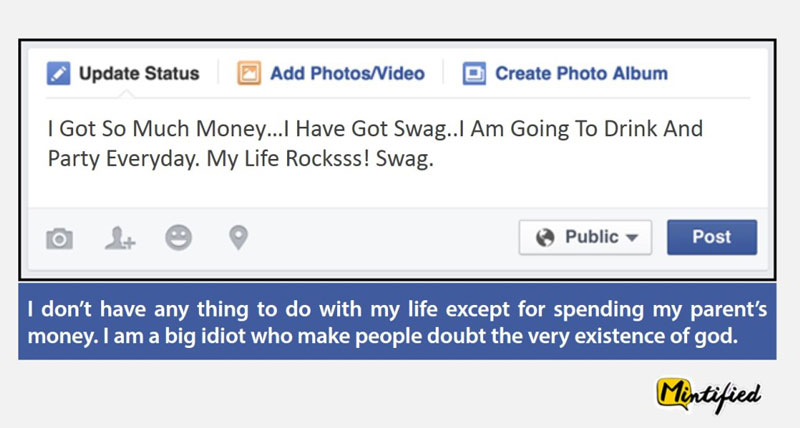
Task: Click the Mintified logo
Action: pos(709,395)
